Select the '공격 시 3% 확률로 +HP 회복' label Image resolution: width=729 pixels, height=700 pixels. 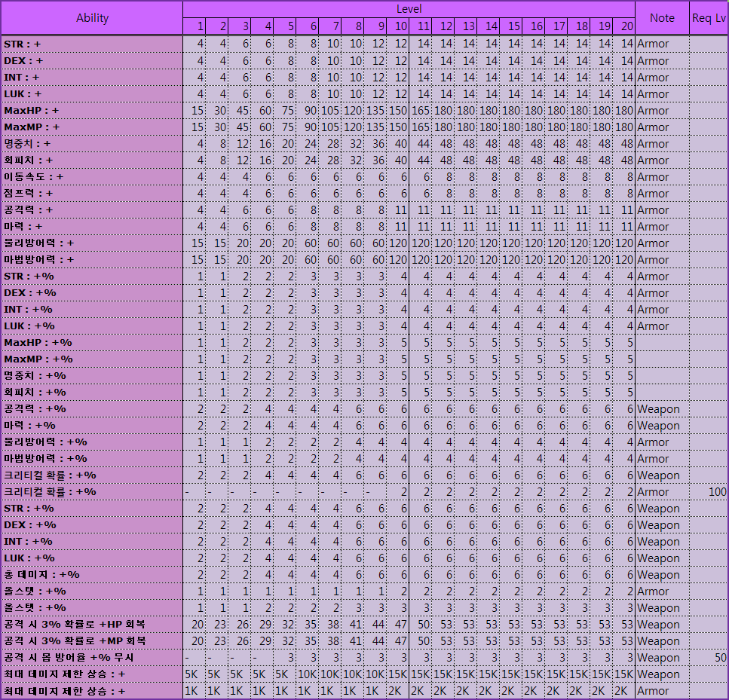tap(92, 625)
